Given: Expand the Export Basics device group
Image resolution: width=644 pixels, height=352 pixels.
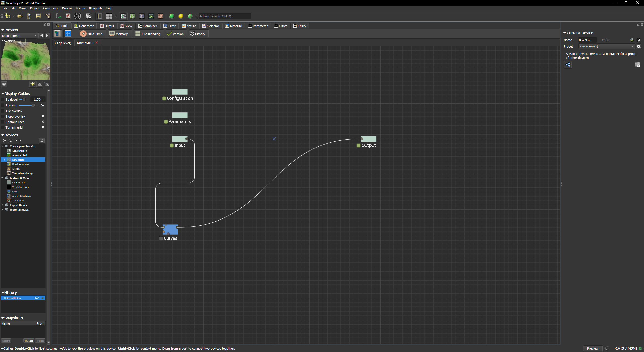Looking at the screenshot, I should tap(2, 205).
